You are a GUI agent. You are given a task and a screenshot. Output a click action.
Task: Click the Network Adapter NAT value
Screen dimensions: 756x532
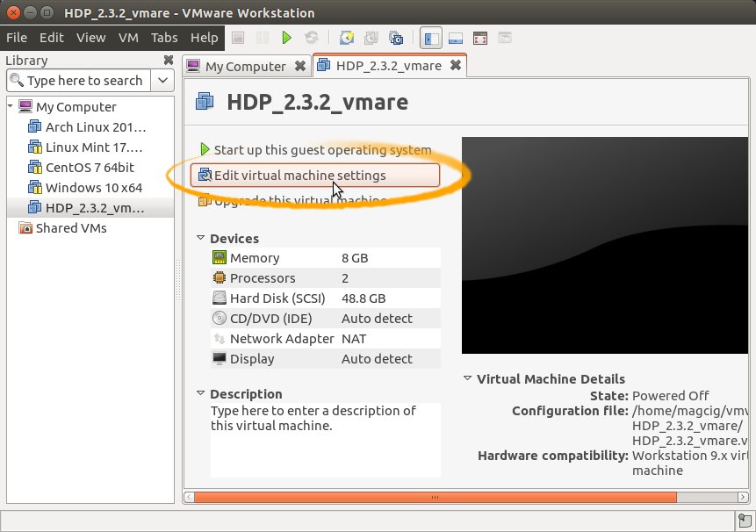coord(354,339)
